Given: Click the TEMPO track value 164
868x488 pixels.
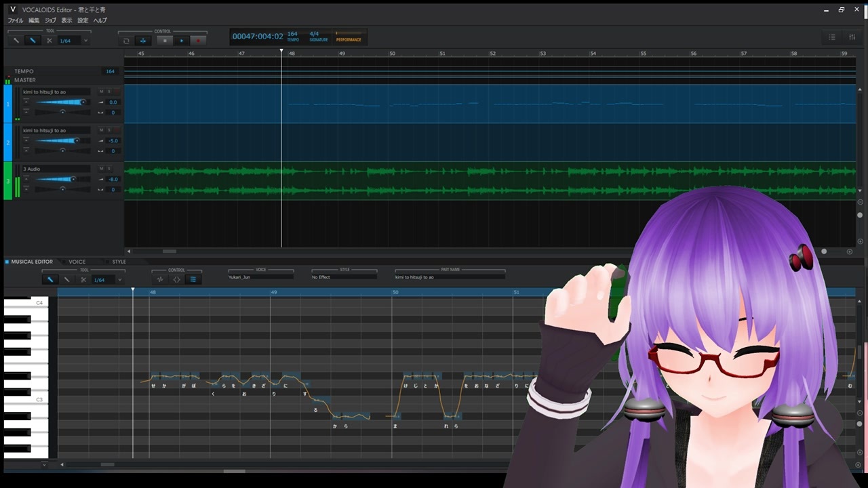Looking at the screenshot, I should pyautogui.click(x=110, y=71).
